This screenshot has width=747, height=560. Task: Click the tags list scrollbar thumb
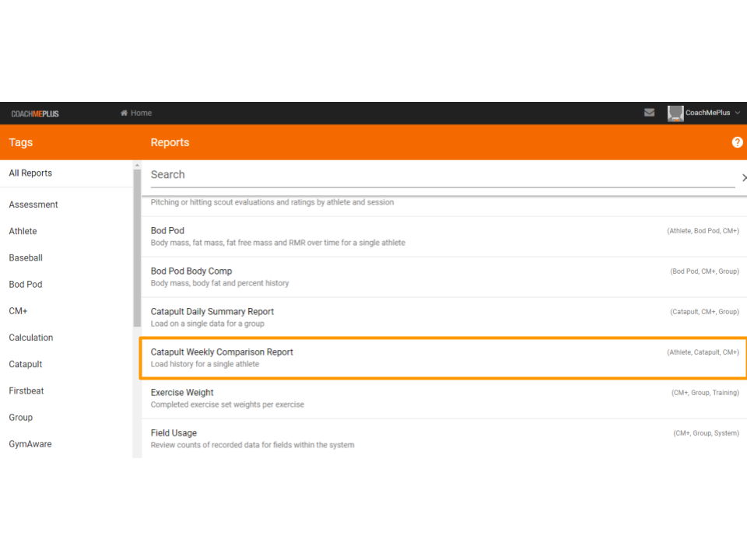tap(137, 248)
